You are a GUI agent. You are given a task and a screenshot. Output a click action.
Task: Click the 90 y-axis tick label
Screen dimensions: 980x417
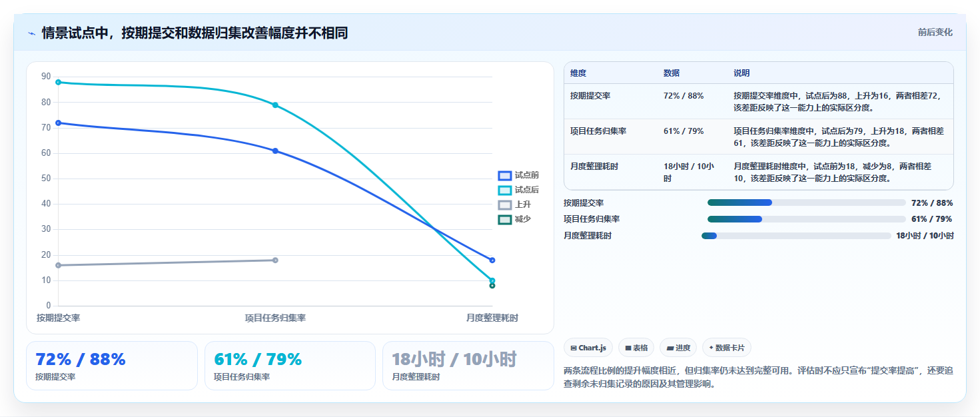pos(46,77)
